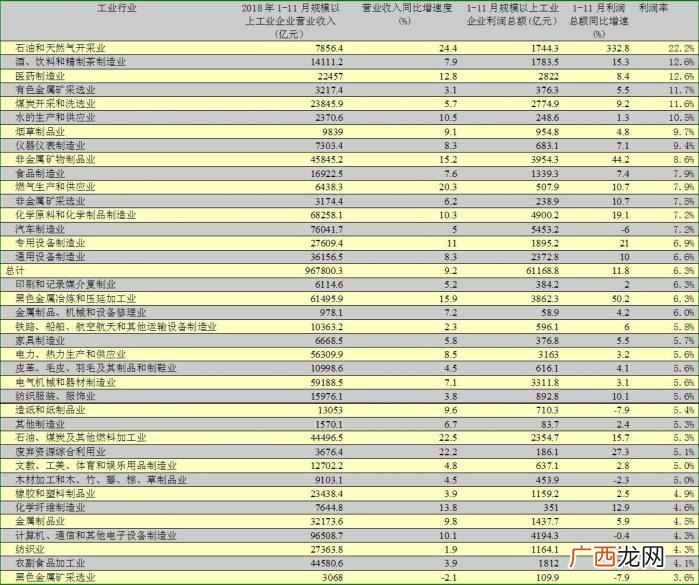
Task: Click the 总计 row label
Action: [x=15, y=271]
